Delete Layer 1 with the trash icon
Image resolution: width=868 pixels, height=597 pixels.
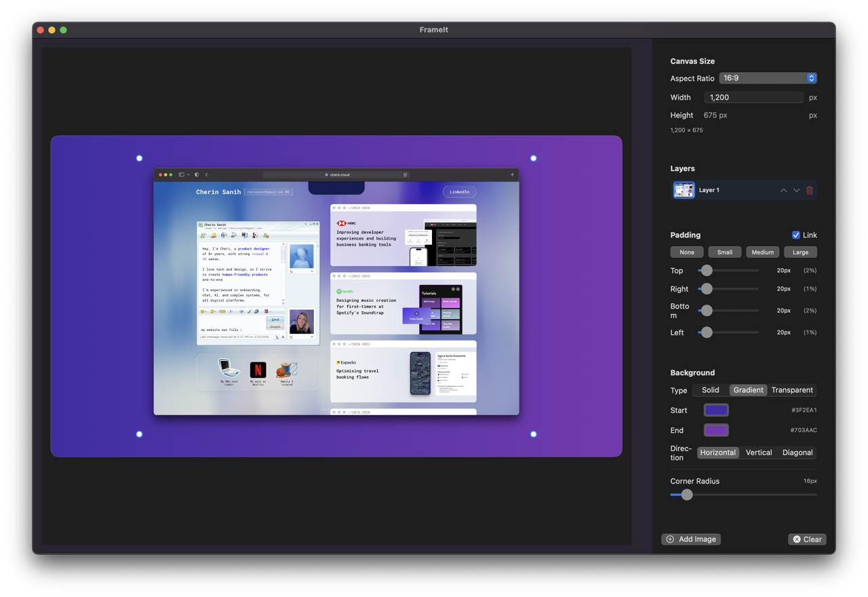[810, 191]
